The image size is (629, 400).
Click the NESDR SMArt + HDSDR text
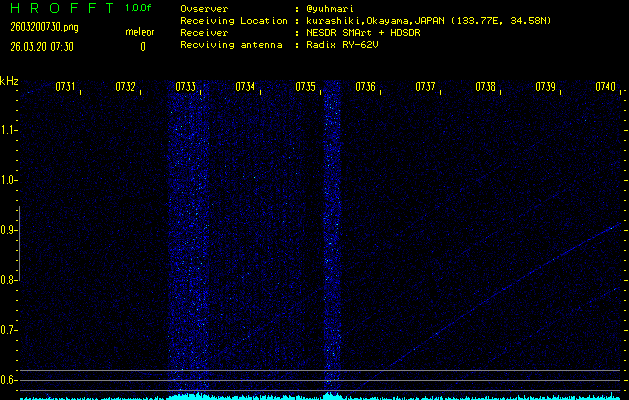click(363, 33)
